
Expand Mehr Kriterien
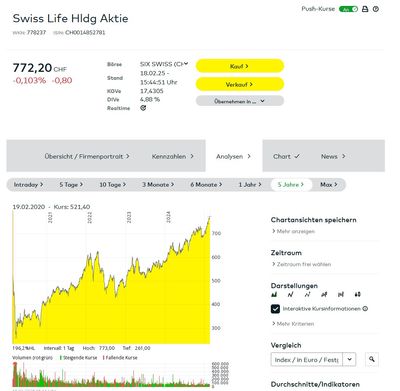click(x=293, y=324)
